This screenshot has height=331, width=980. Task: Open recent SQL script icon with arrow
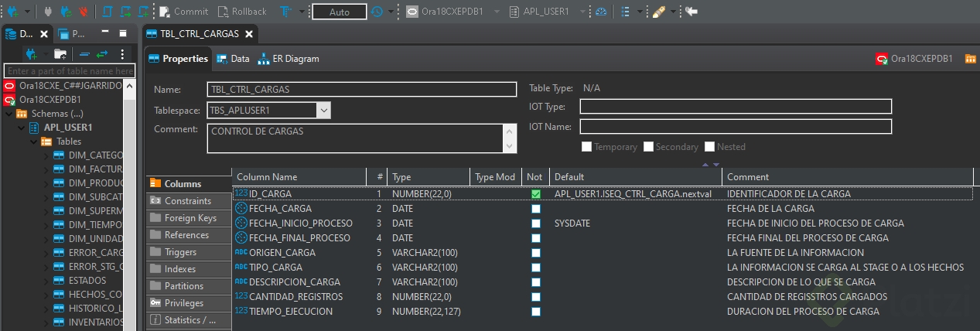point(125,12)
